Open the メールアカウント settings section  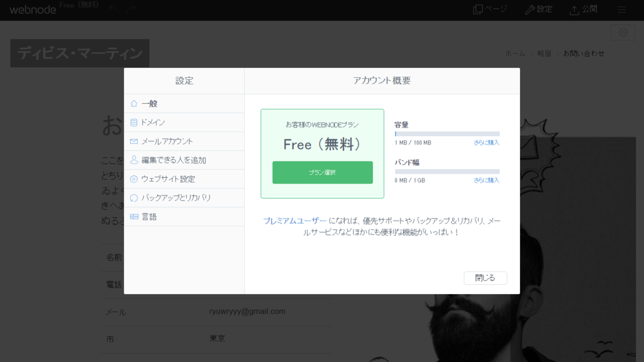pos(184,141)
